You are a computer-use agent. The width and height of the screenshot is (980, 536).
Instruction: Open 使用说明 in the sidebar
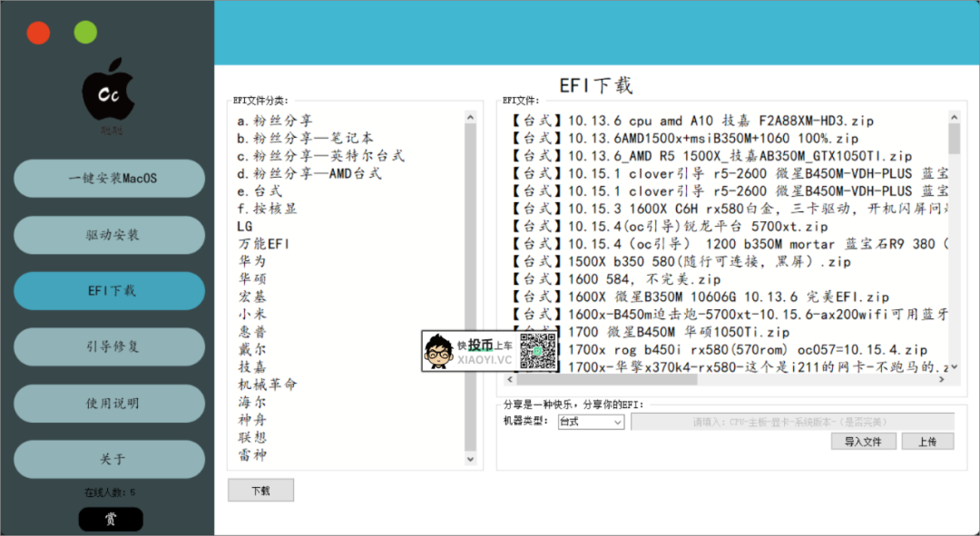[110, 404]
